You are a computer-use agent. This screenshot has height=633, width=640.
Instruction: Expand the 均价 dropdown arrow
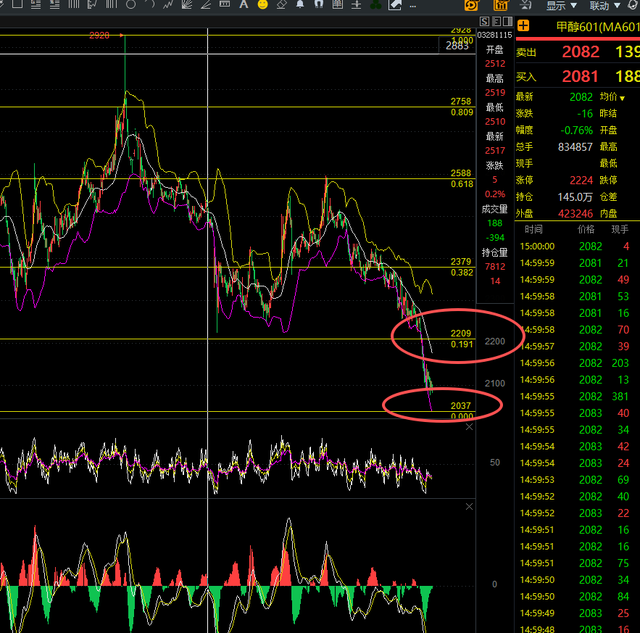coord(622,98)
